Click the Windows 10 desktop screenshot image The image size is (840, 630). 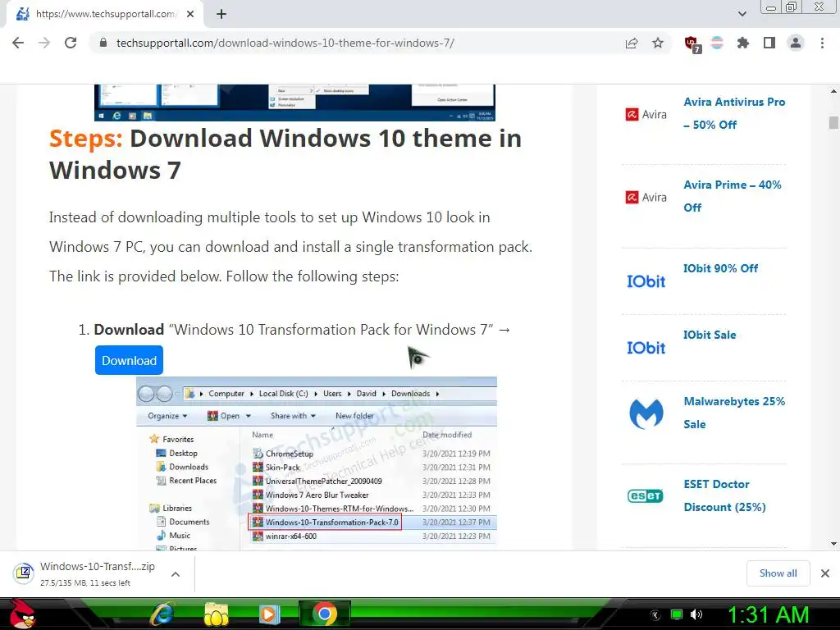(x=294, y=103)
